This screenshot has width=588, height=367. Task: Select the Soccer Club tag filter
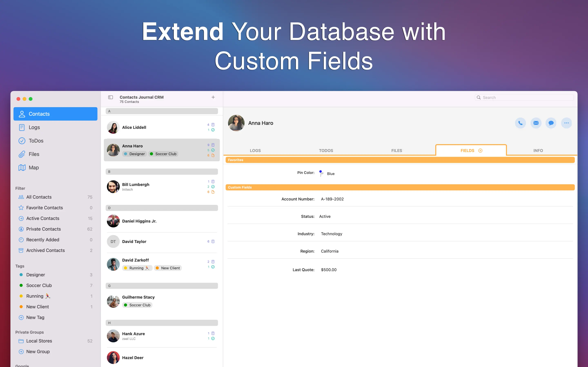tap(39, 285)
